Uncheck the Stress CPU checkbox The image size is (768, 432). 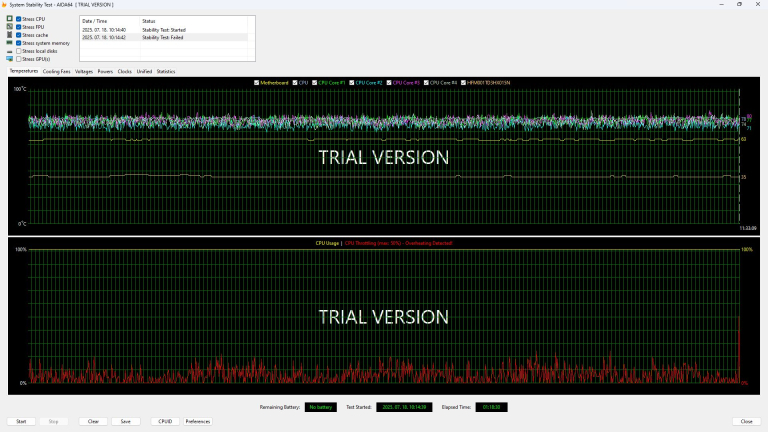tap(19, 19)
